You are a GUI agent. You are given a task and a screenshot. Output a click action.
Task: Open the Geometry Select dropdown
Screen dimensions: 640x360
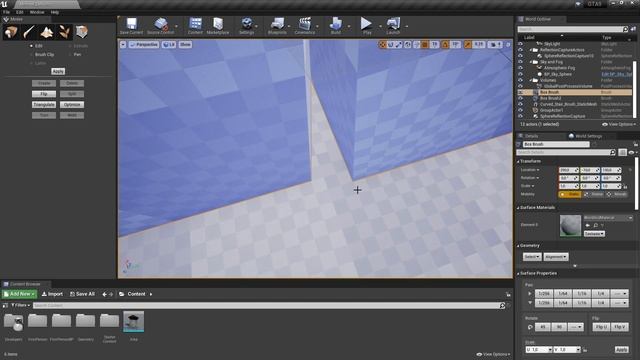(532, 257)
